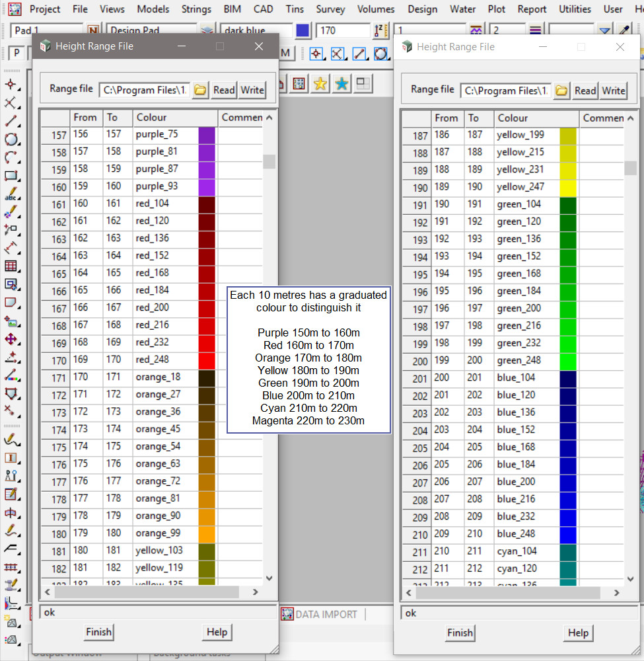Open the line weight selector next to value 2
644x661 pixels.
tap(535, 31)
